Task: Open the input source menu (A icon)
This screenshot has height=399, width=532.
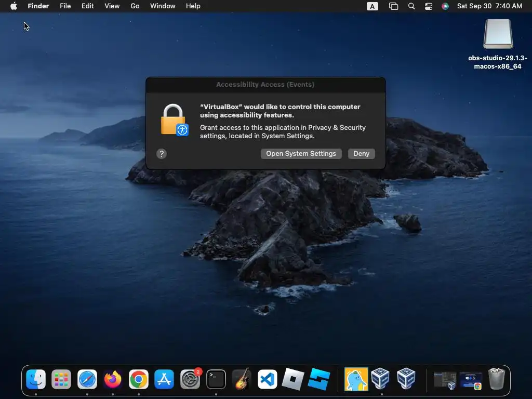Action: click(372, 6)
